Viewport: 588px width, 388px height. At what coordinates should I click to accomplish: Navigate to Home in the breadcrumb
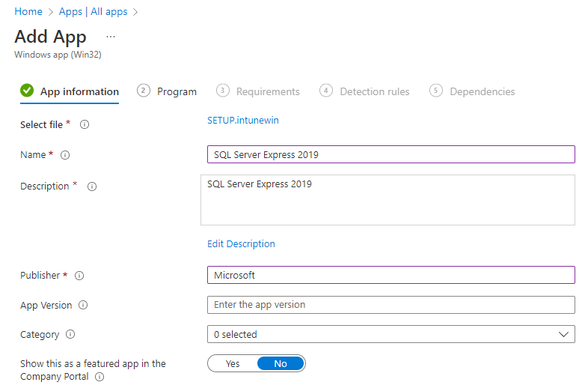(x=28, y=12)
